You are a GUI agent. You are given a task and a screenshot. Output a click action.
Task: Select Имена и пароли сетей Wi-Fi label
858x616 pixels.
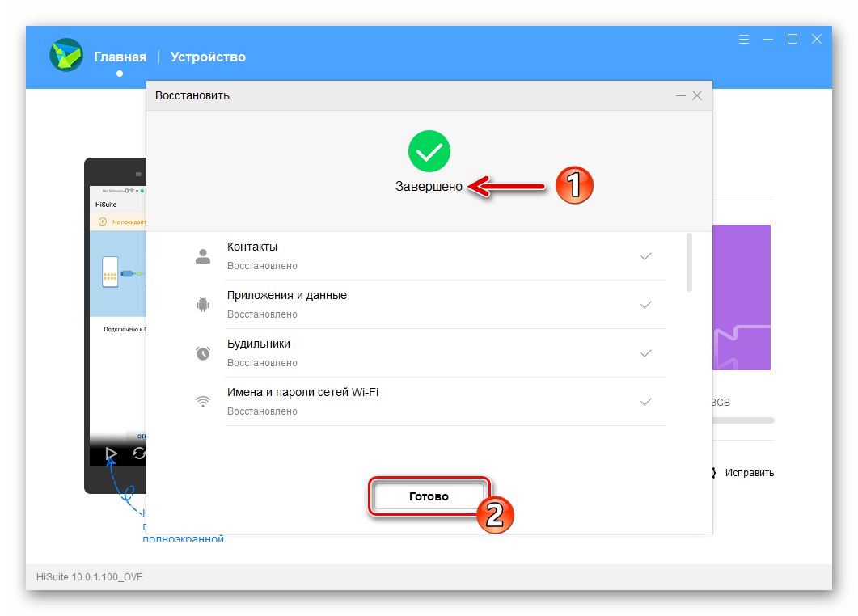[302, 392]
